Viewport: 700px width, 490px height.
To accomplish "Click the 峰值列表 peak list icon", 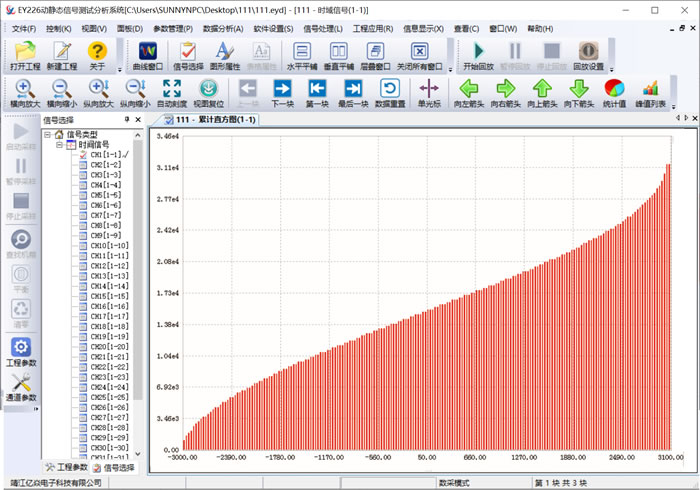I will tap(651, 93).
